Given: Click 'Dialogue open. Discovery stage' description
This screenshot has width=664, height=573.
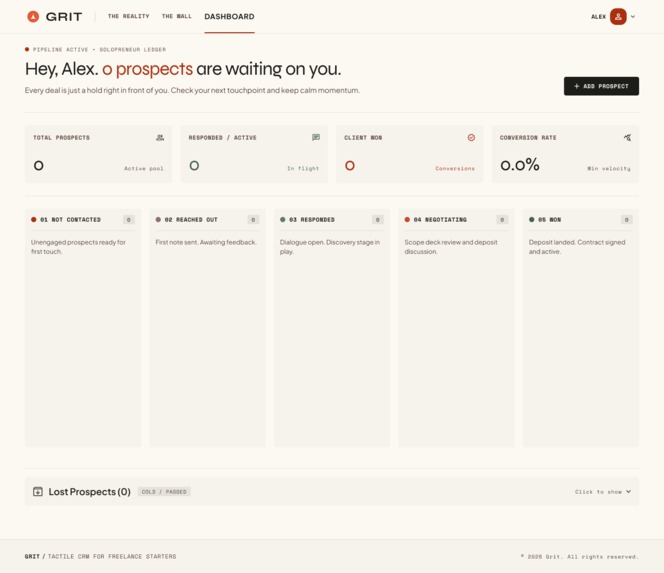Looking at the screenshot, I should click(x=329, y=246).
